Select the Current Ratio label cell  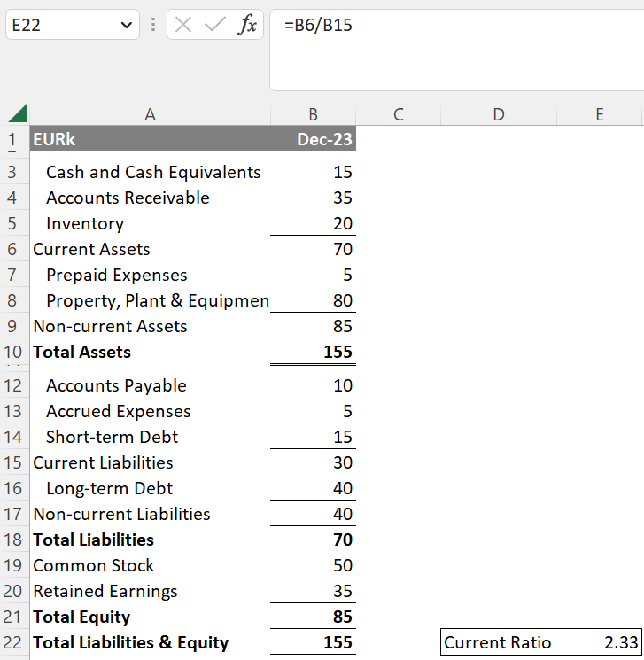click(499, 643)
